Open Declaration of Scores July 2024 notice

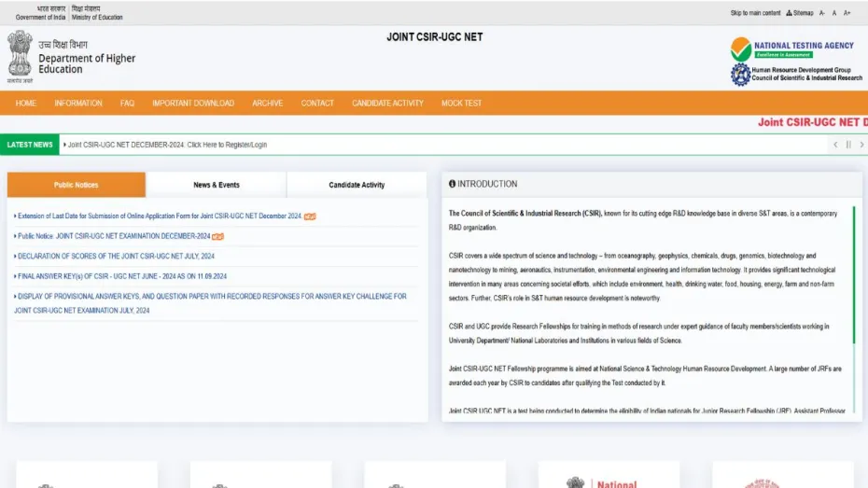[x=116, y=256]
